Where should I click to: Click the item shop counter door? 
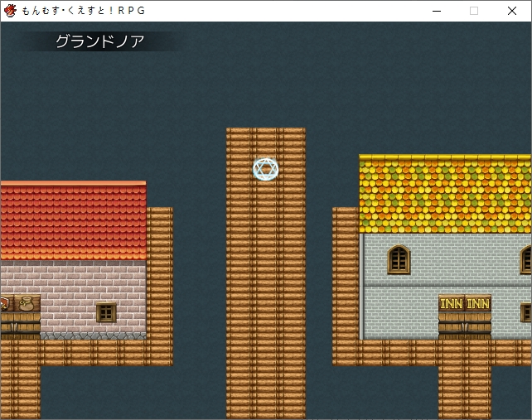pos(21,326)
